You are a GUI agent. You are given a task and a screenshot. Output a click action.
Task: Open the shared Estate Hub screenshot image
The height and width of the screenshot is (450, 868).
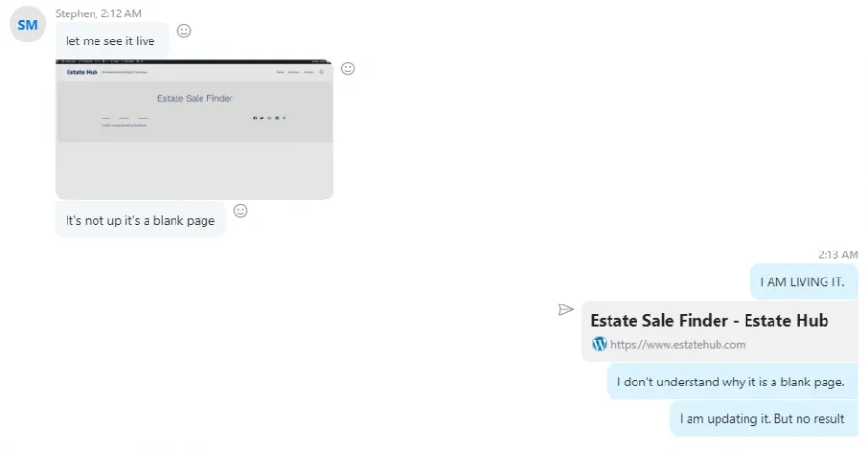tap(194, 129)
